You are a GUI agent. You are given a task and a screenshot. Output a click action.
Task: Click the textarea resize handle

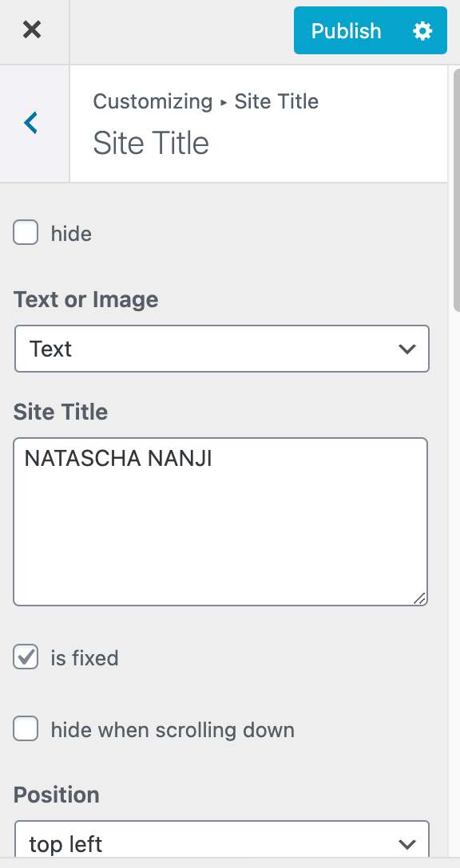point(421,597)
